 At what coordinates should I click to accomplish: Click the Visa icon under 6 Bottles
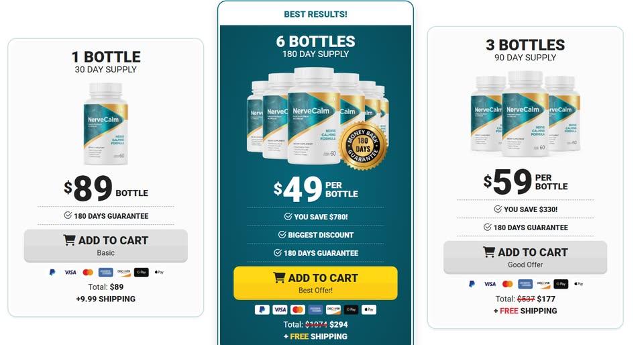280,309
